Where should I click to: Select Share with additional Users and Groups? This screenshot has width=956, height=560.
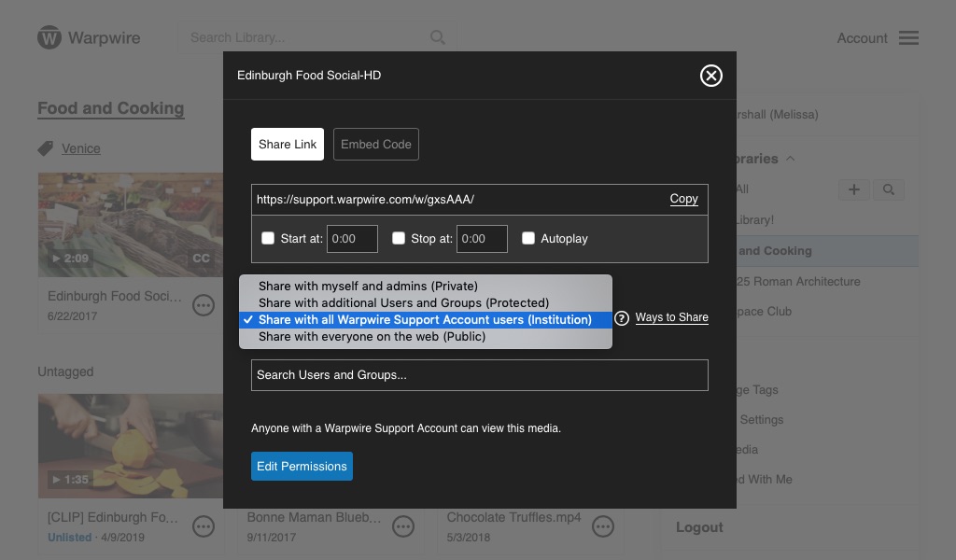pyautogui.click(x=426, y=302)
